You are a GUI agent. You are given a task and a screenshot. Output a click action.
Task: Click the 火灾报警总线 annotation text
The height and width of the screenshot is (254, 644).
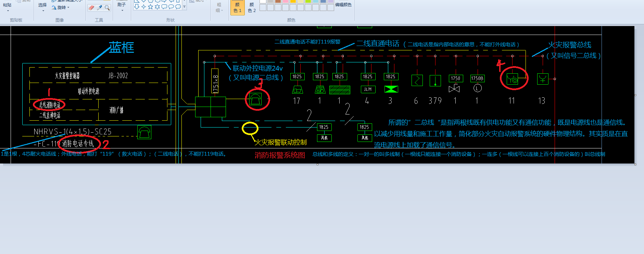(570, 45)
